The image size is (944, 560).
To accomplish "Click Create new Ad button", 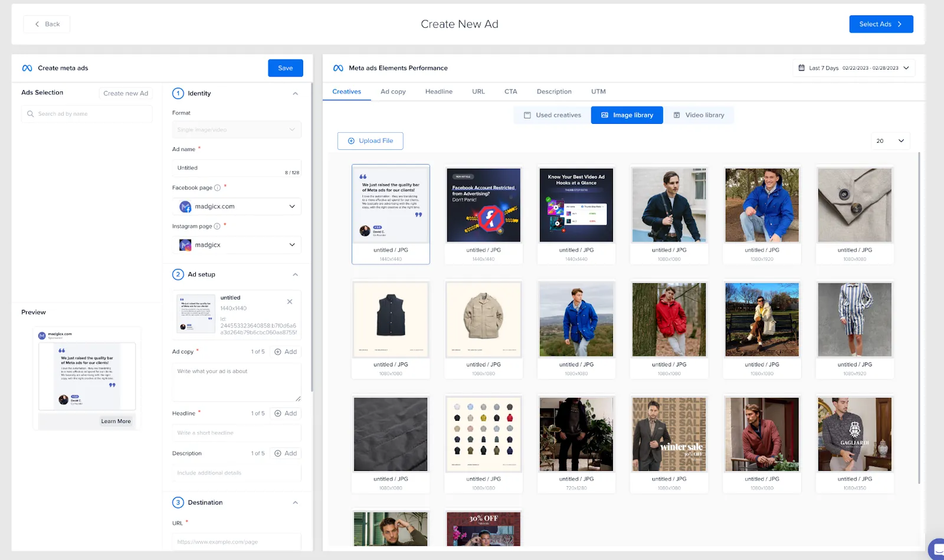I will [126, 93].
